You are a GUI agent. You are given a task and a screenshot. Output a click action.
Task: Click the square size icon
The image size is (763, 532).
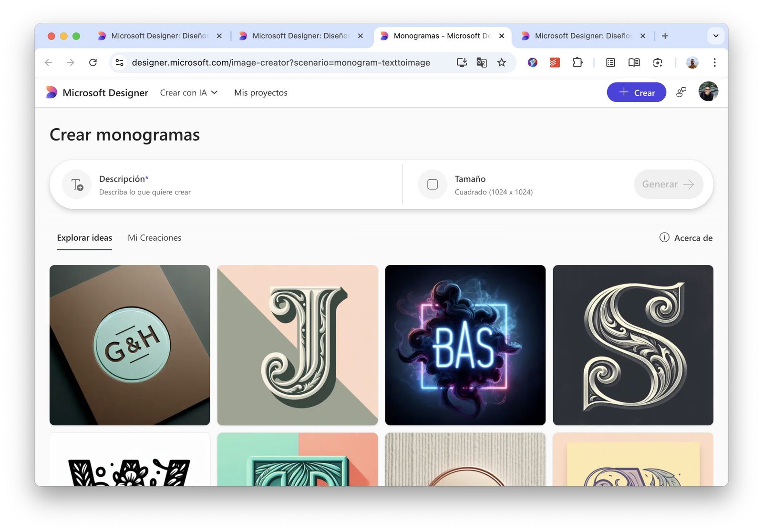(433, 184)
